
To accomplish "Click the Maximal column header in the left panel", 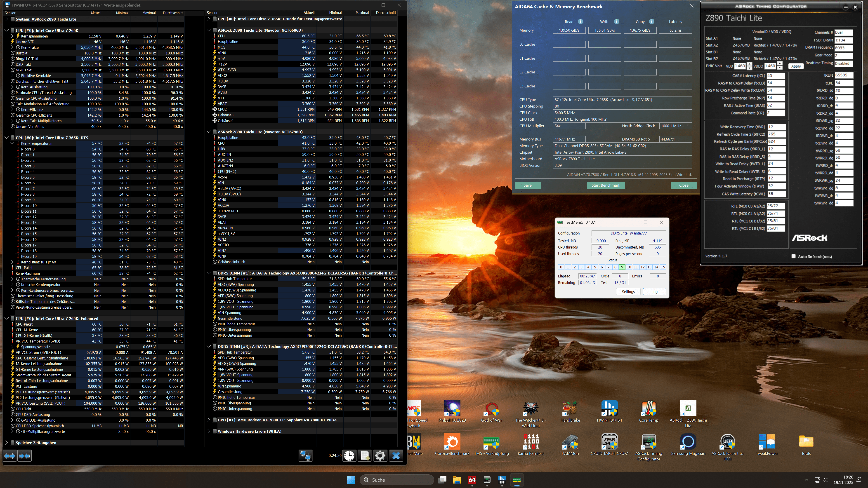I will [x=149, y=13].
